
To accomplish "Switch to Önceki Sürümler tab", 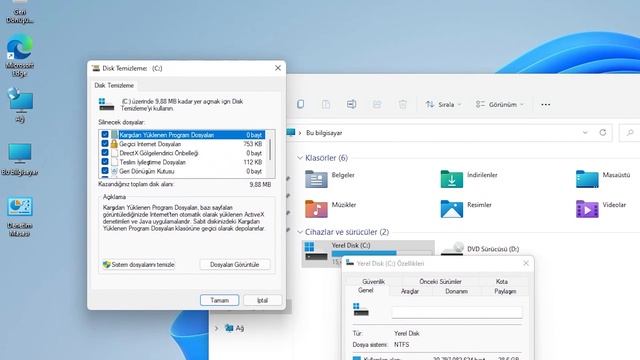I will (x=440, y=282).
